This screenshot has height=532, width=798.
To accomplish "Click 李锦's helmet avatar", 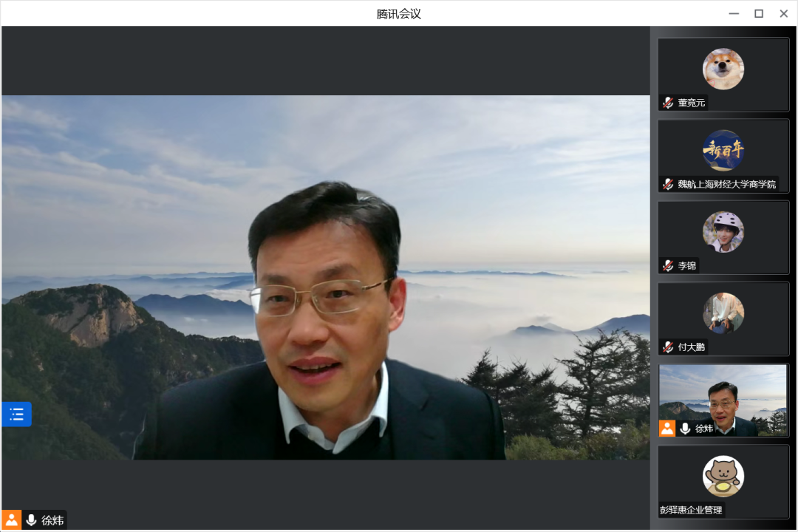I will 723,231.
